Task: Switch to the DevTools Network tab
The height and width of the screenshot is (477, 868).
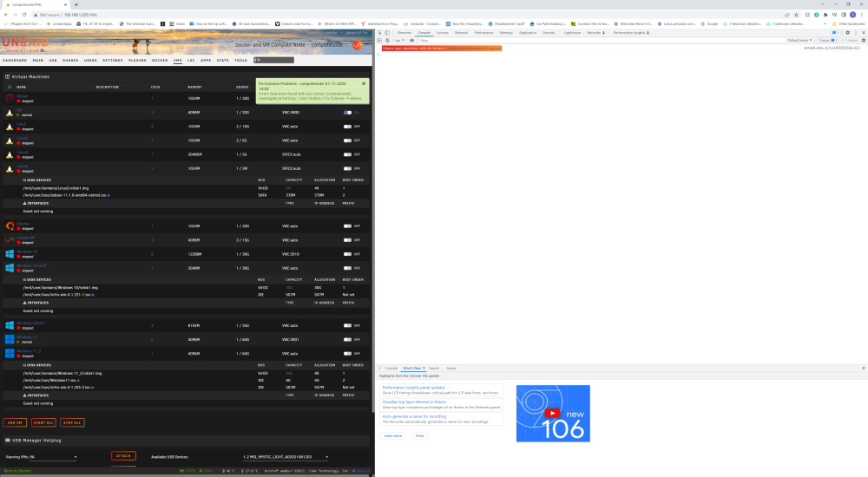Action: point(461,33)
